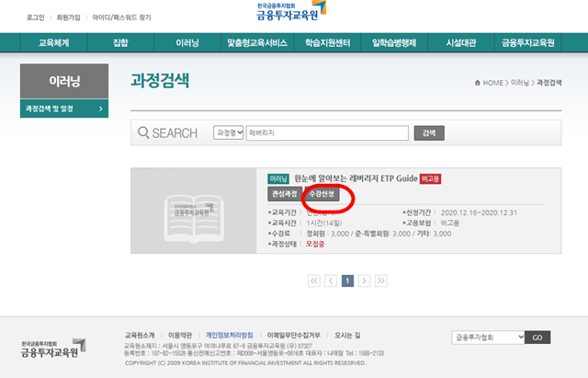Screen dimensions: 588x378
Task: Click the 모집중 status text
Action: pyautogui.click(x=315, y=244)
